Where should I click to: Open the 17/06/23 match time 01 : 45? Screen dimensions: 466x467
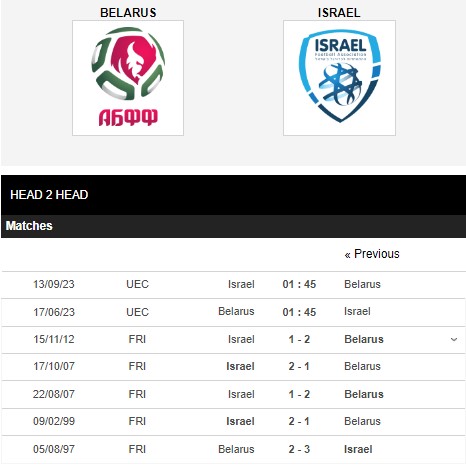(x=299, y=312)
